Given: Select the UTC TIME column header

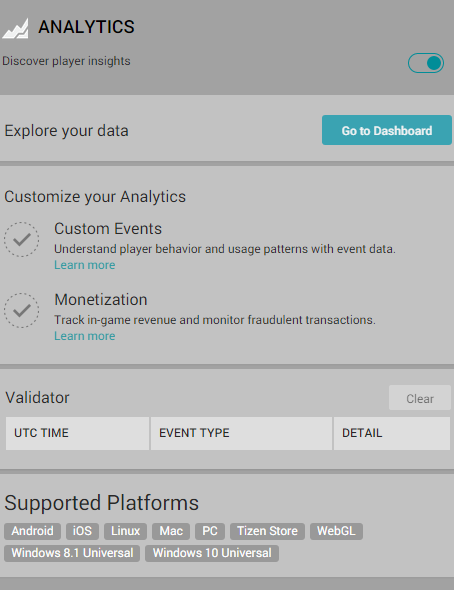Looking at the screenshot, I should (77, 433).
